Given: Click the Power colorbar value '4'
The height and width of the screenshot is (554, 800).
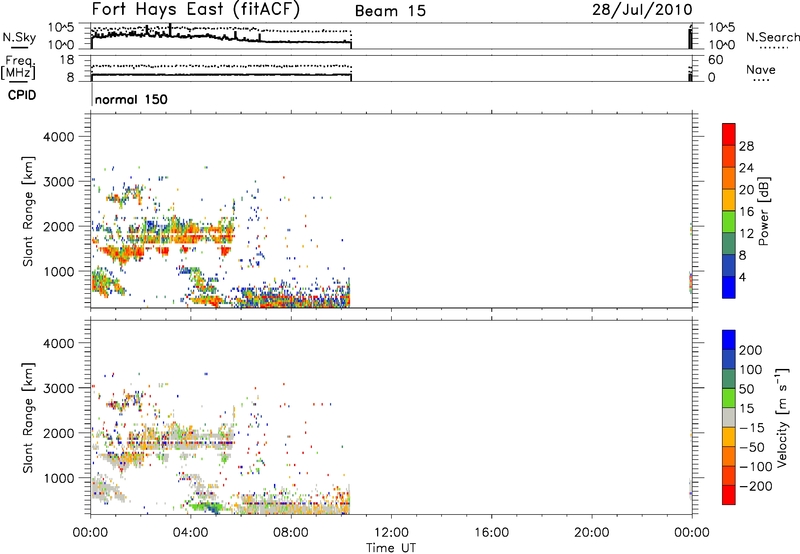Looking at the screenshot, I should [742, 277].
